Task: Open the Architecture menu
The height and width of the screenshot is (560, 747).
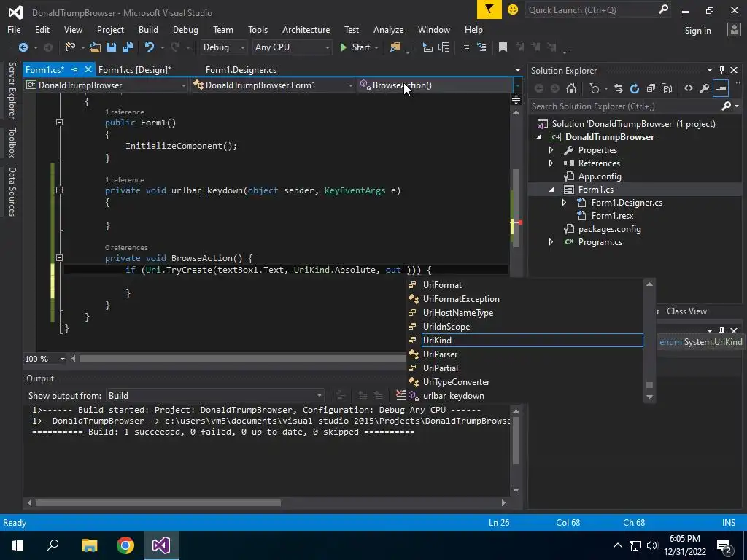Action: click(x=306, y=29)
